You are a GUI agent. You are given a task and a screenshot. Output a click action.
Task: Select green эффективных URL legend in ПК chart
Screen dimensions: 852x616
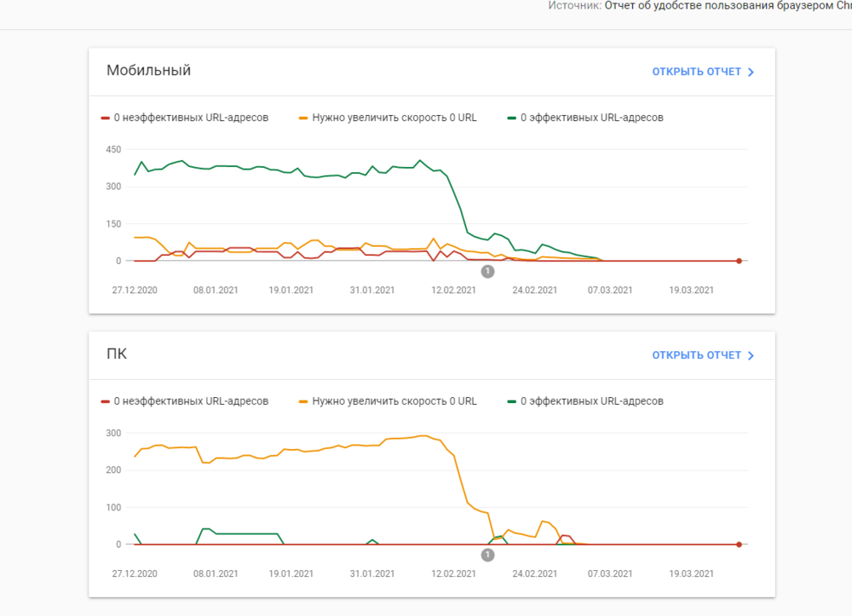coord(585,401)
